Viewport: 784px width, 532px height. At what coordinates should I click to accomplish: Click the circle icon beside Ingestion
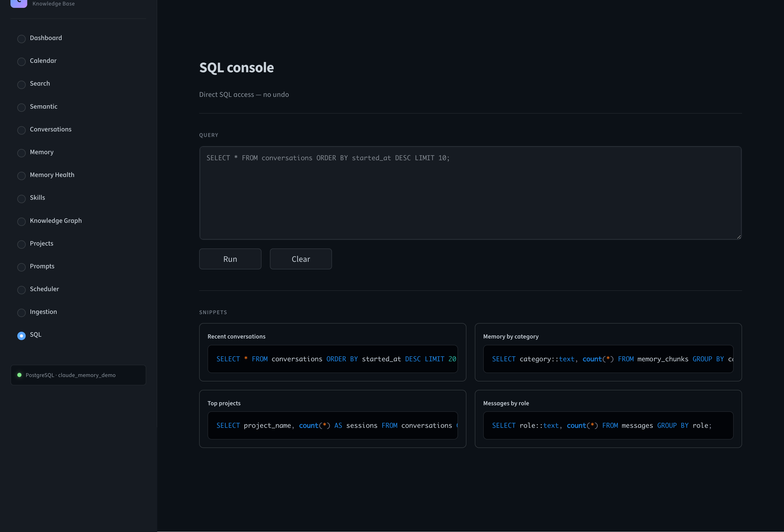21,313
